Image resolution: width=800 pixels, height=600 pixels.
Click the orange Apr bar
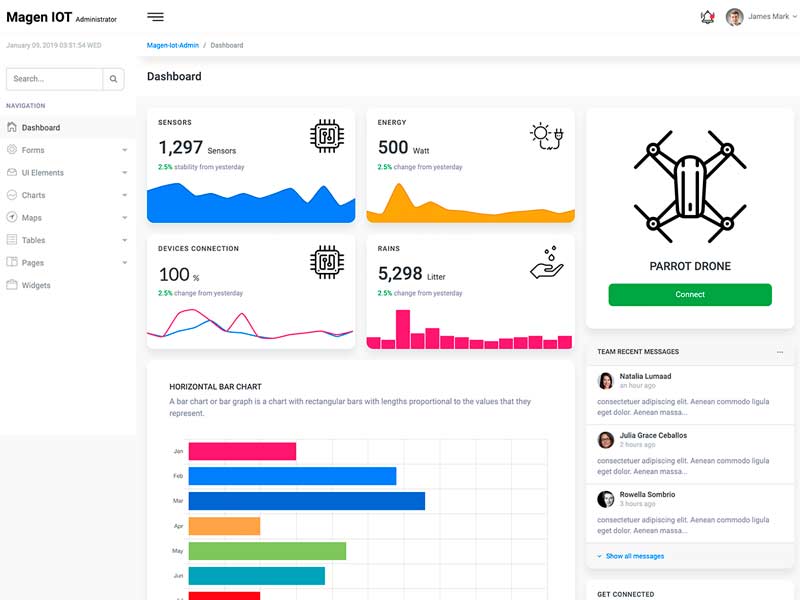coord(224,526)
